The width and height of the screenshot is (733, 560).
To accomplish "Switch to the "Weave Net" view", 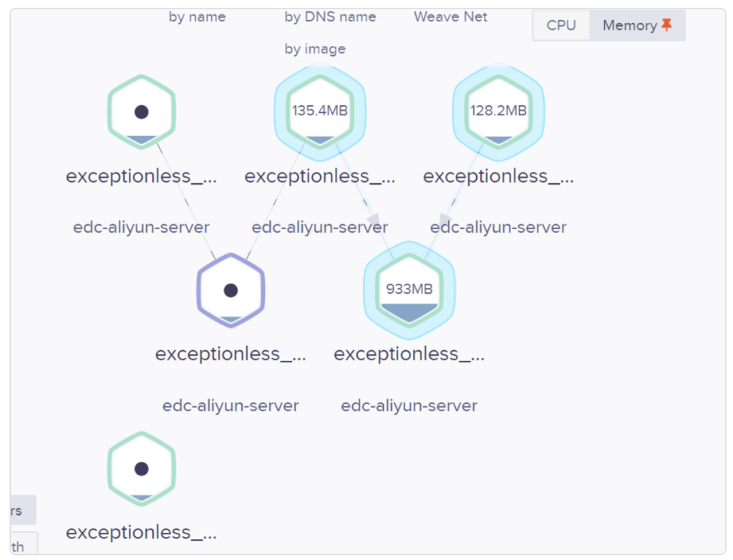I will click(451, 17).
